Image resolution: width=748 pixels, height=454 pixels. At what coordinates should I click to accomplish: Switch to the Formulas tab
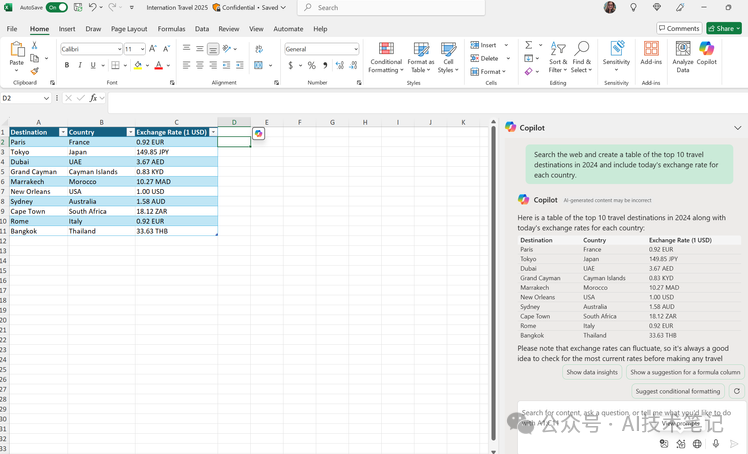click(x=171, y=29)
